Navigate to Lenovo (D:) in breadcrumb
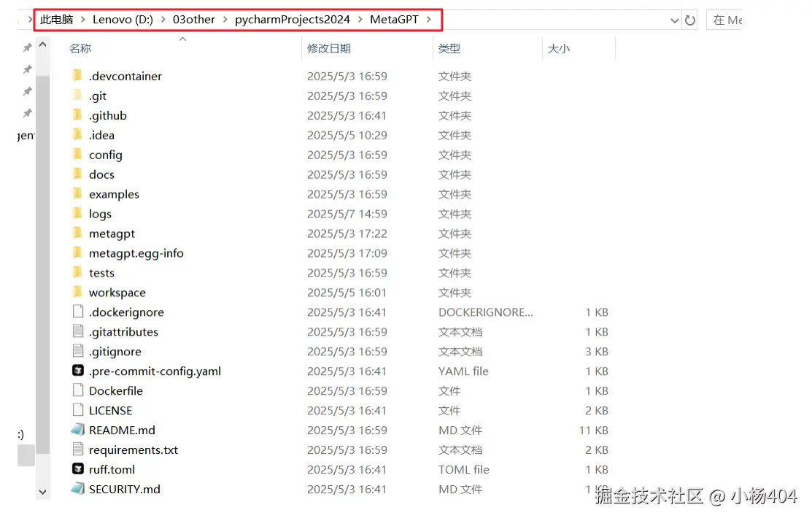 click(123, 20)
